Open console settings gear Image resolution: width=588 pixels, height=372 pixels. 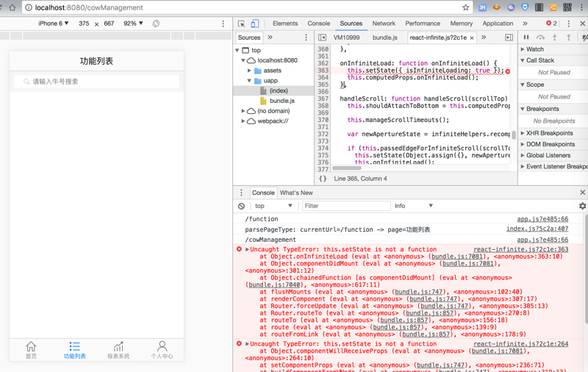[582, 206]
